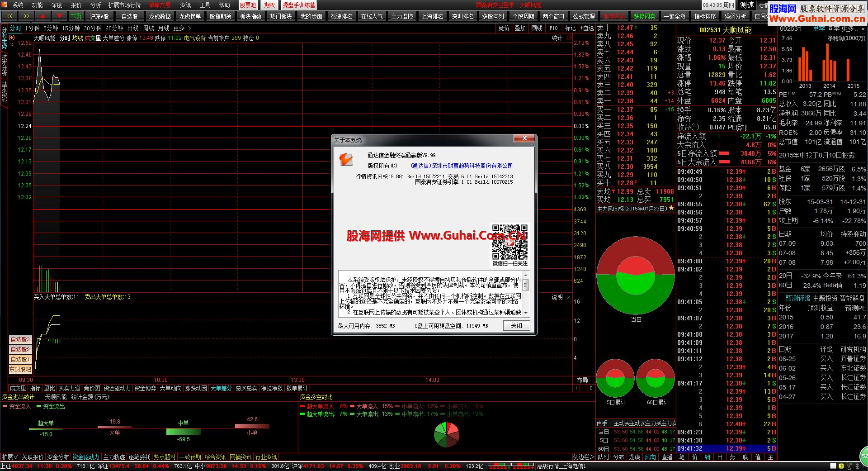Viewport: 868px width, 471px height.
Task: Click the green 52 circle badge
Action: (x=864, y=456)
